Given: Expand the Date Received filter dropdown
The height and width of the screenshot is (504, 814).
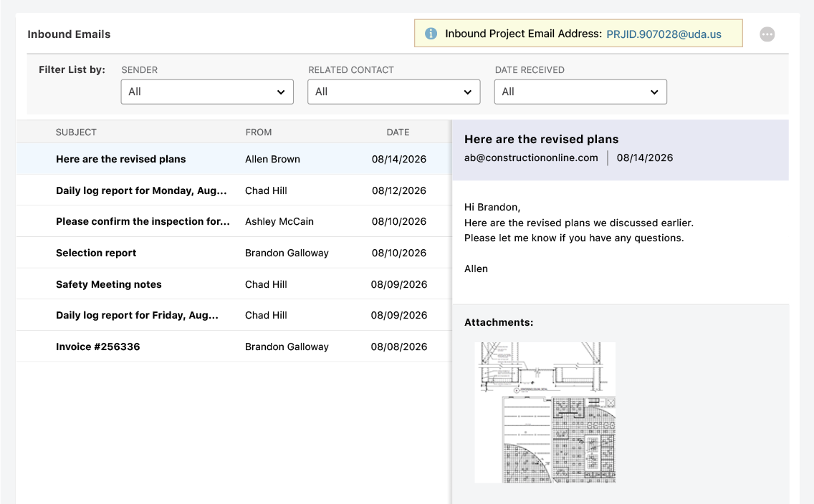Looking at the screenshot, I should tap(580, 92).
